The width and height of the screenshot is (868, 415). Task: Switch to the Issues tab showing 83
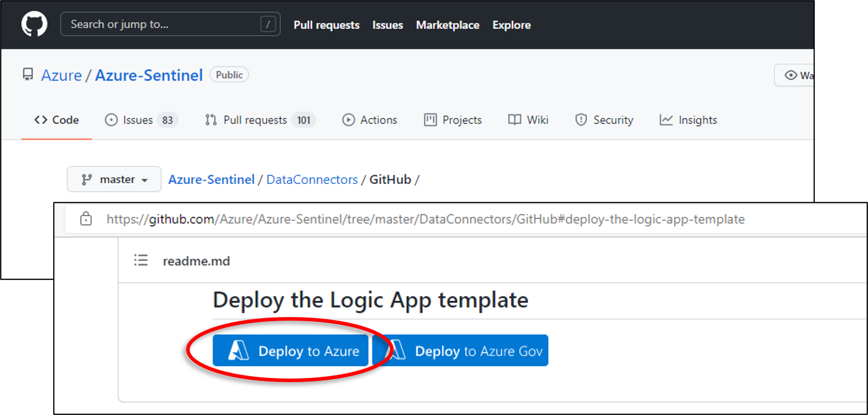tap(137, 119)
